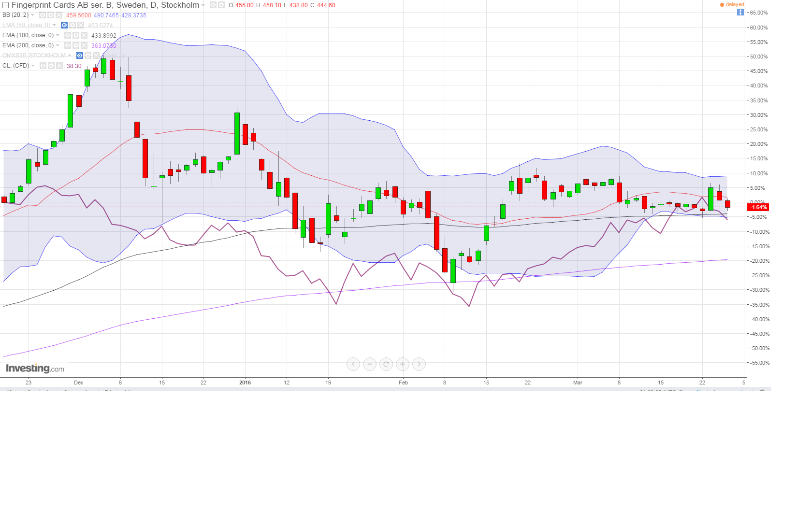
Task: Expand the Fingerprint Cards AB title dropdown
Action: (x=203, y=5)
